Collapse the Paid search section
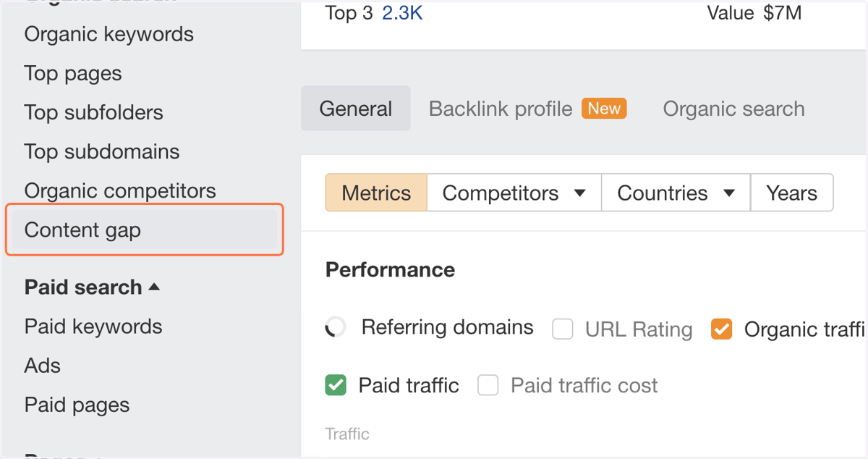The height and width of the screenshot is (459, 868). (x=92, y=287)
